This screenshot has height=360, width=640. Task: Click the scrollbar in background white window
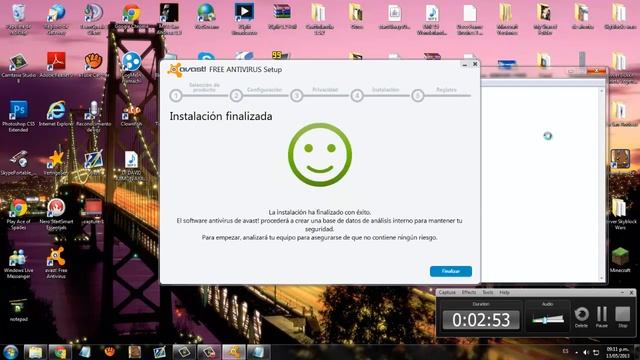[x=601, y=184]
